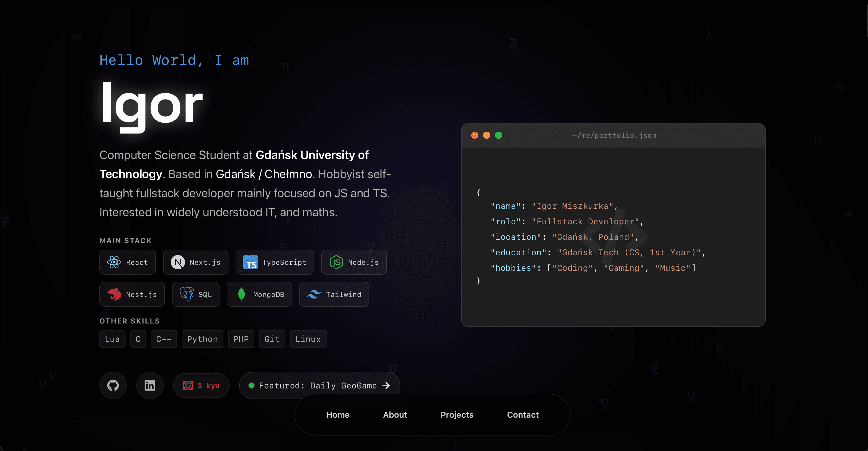Navigate to the Contact section
The height and width of the screenshot is (451, 868).
(523, 415)
